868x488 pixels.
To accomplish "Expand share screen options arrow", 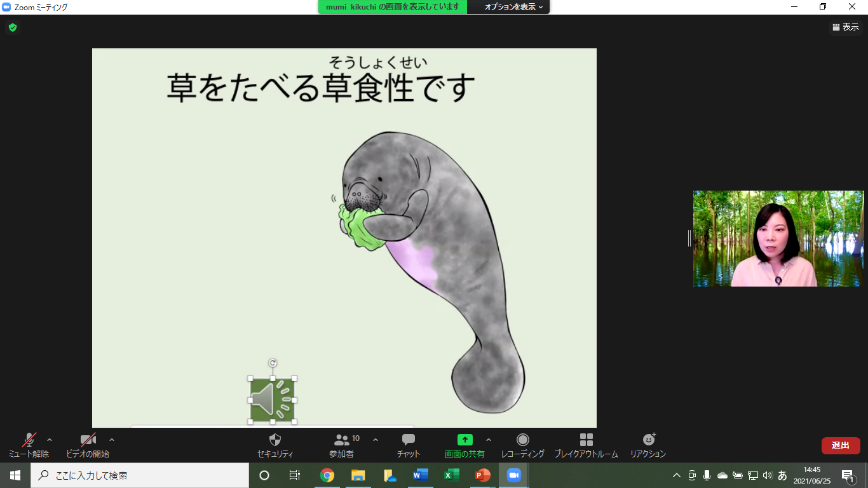I will (x=489, y=440).
